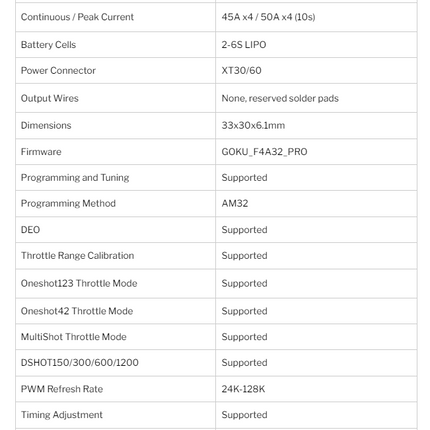
Task: Click the 45A x4 / 50A x4 (10s) value
Action: click(268, 17)
